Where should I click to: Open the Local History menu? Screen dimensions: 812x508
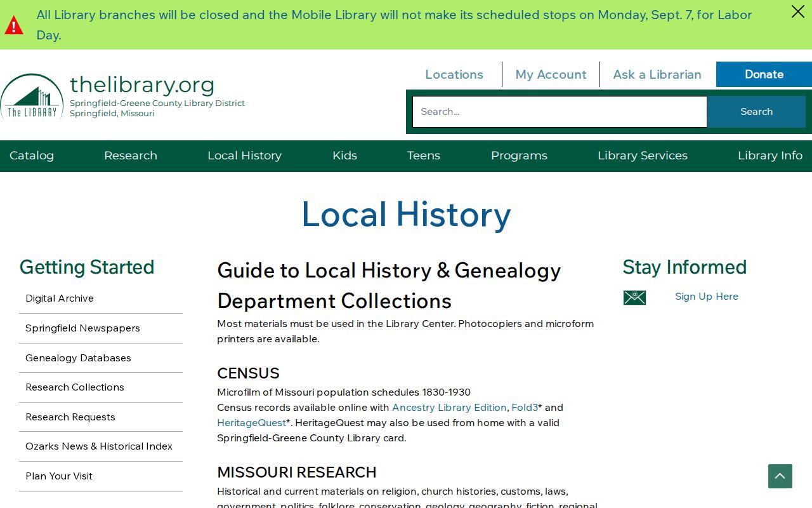244,156
